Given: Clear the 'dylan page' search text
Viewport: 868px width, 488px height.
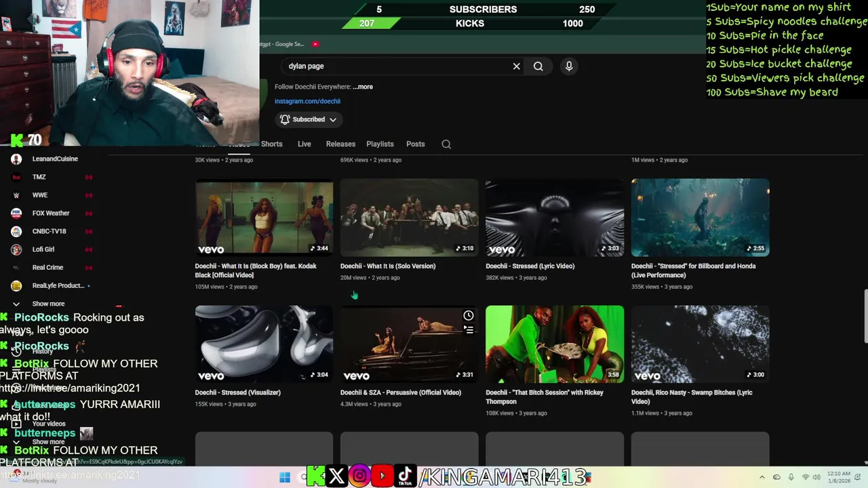Looking at the screenshot, I should (516, 66).
